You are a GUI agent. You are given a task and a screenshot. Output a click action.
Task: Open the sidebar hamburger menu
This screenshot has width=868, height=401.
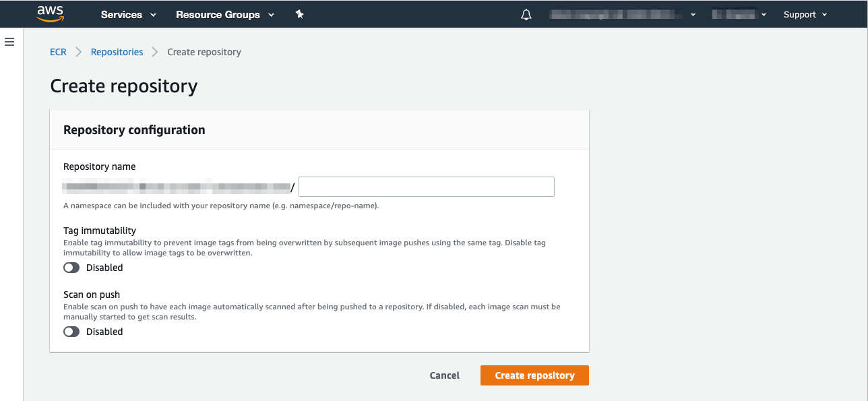[x=9, y=41]
